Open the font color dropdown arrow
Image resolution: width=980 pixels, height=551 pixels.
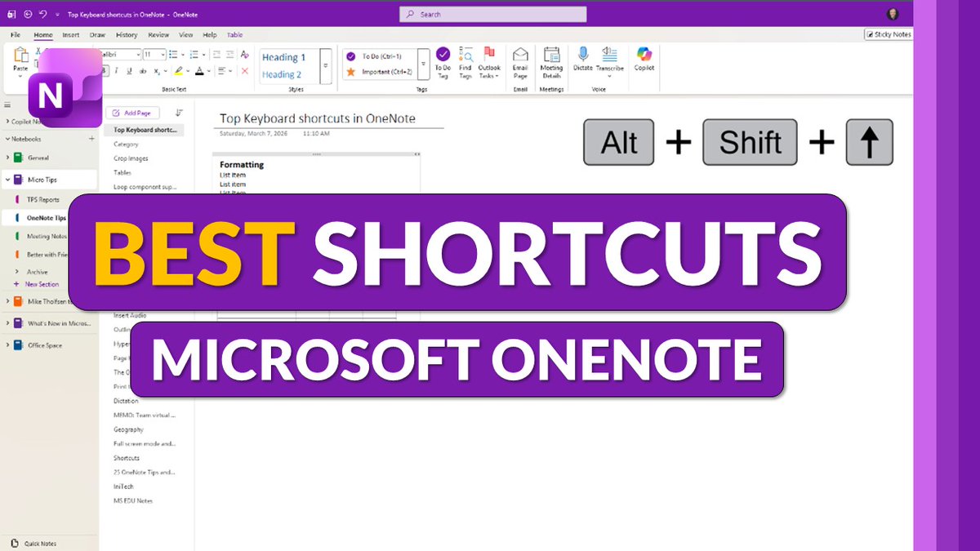tap(208, 71)
